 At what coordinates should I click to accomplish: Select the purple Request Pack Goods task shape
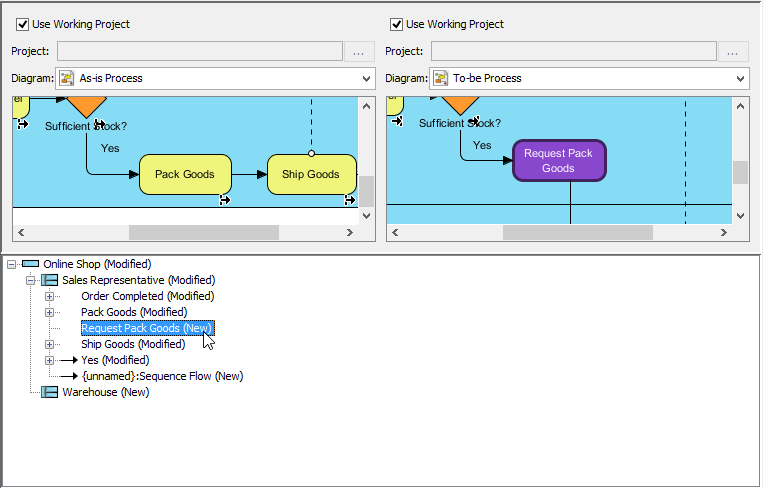click(559, 161)
